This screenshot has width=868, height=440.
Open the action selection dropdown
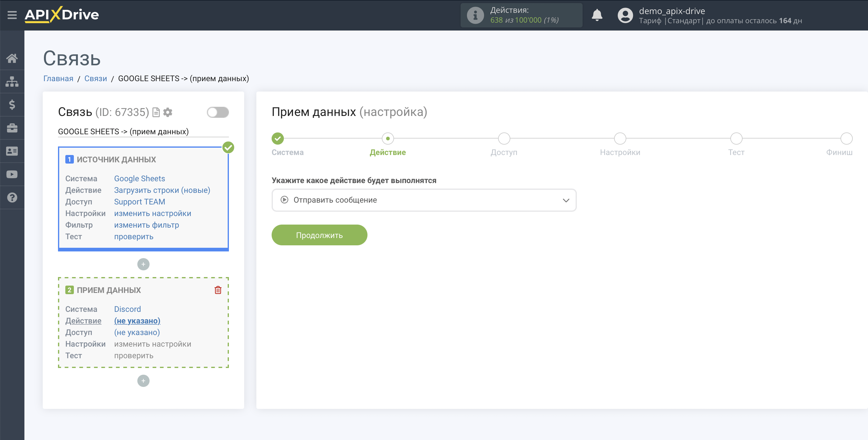click(x=424, y=200)
